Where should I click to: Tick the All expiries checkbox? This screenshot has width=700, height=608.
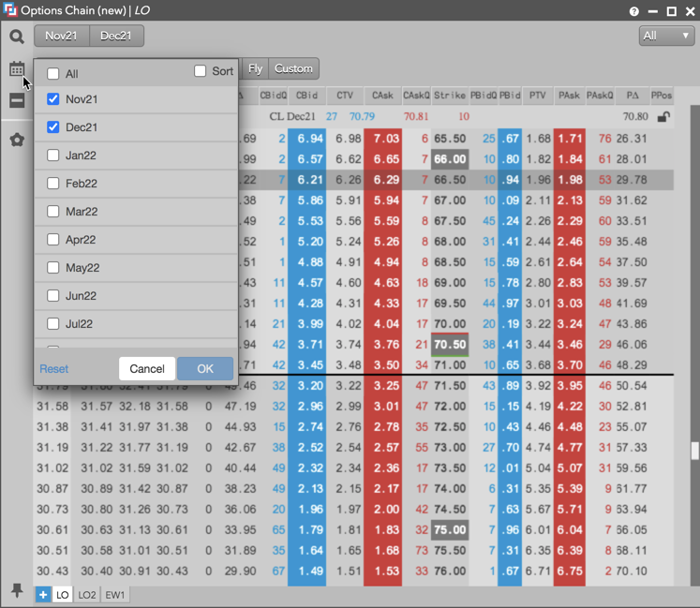pyautogui.click(x=53, y=74)
